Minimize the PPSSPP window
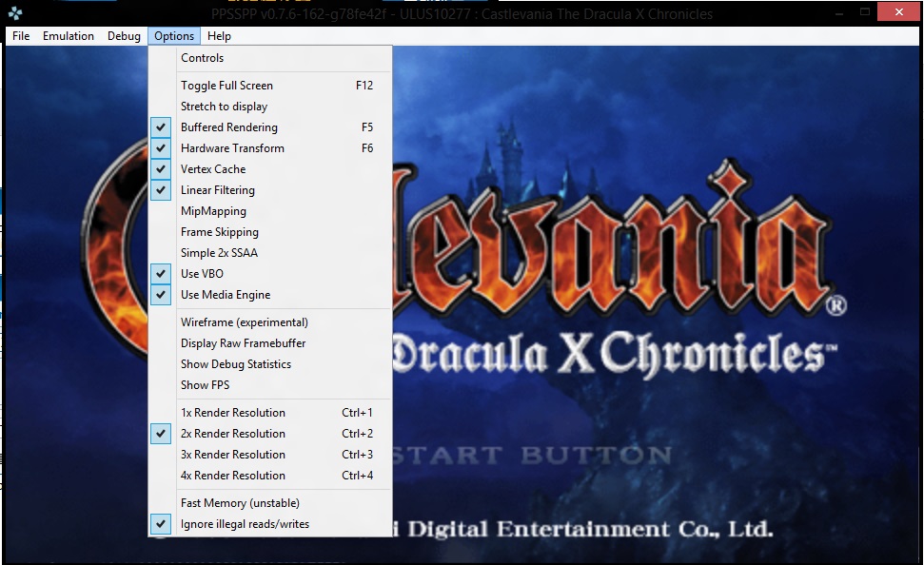924x565 pixels. (x=839, y=11)
